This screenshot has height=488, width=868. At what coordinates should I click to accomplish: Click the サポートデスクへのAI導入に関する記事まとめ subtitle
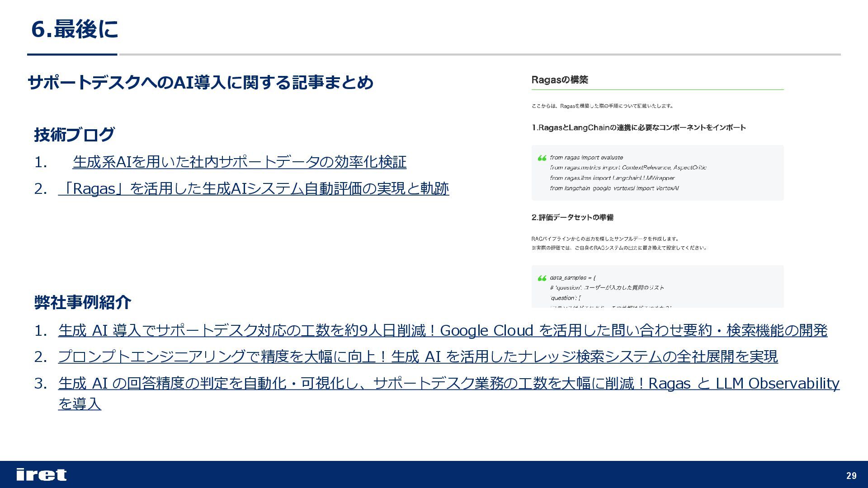point(200,83)
